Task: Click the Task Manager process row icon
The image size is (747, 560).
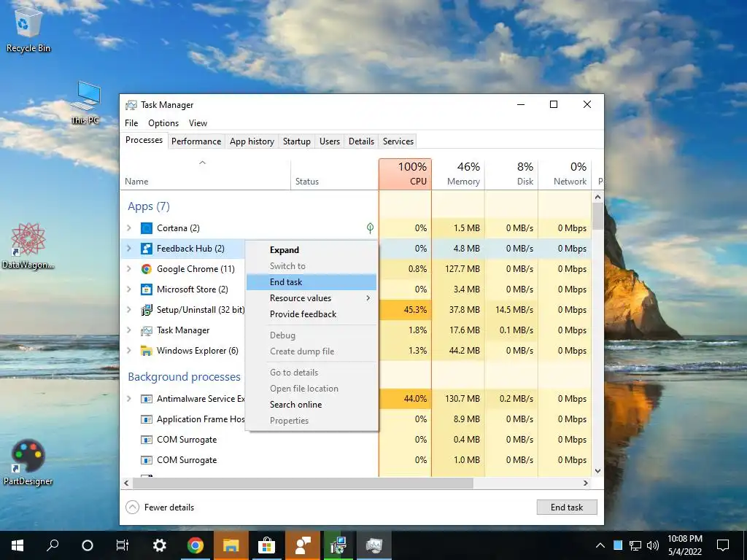Action: click(146, 330)
